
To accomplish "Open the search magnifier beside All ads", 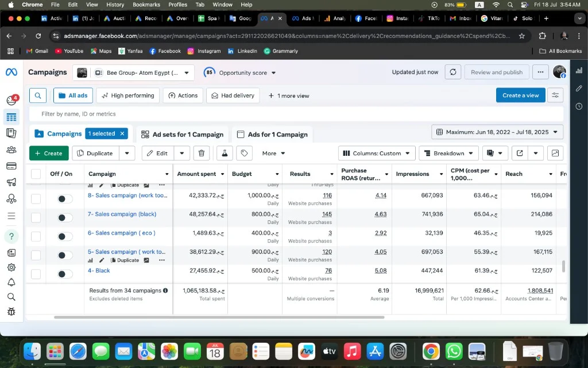I will (38, 95).
